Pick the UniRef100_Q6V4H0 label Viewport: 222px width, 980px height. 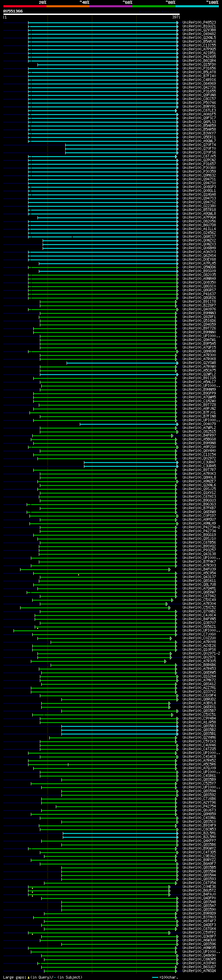[199, 451]
